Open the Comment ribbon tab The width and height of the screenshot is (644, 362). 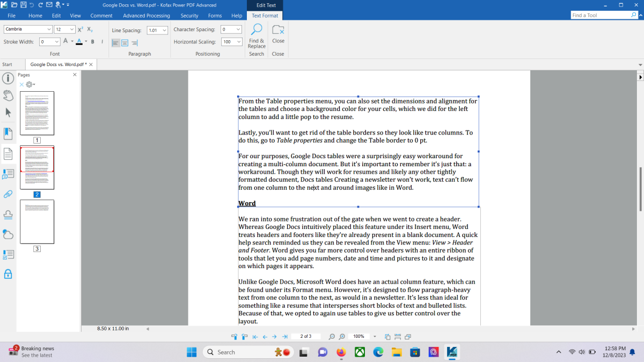(101, 16)
